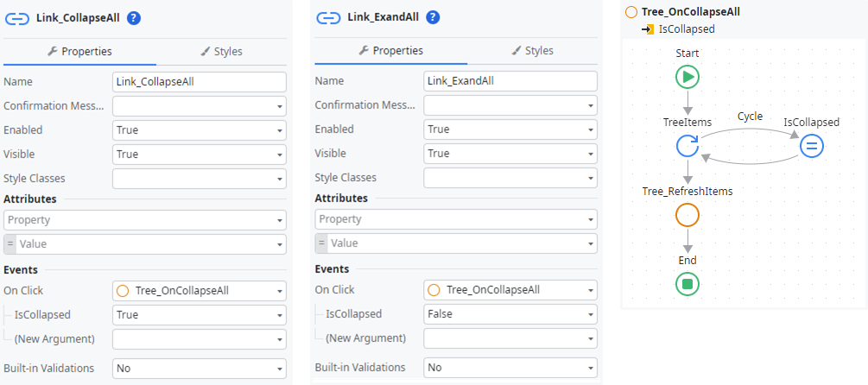This screenshot has width=868, height=385.
Task: Click the Start node in action flow
Action: (687, 77)
